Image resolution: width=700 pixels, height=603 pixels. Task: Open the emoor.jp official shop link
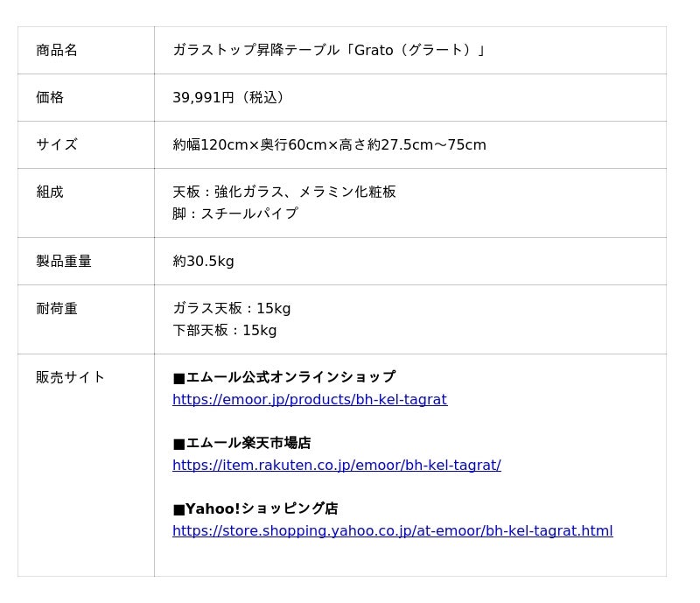point(309,400)
